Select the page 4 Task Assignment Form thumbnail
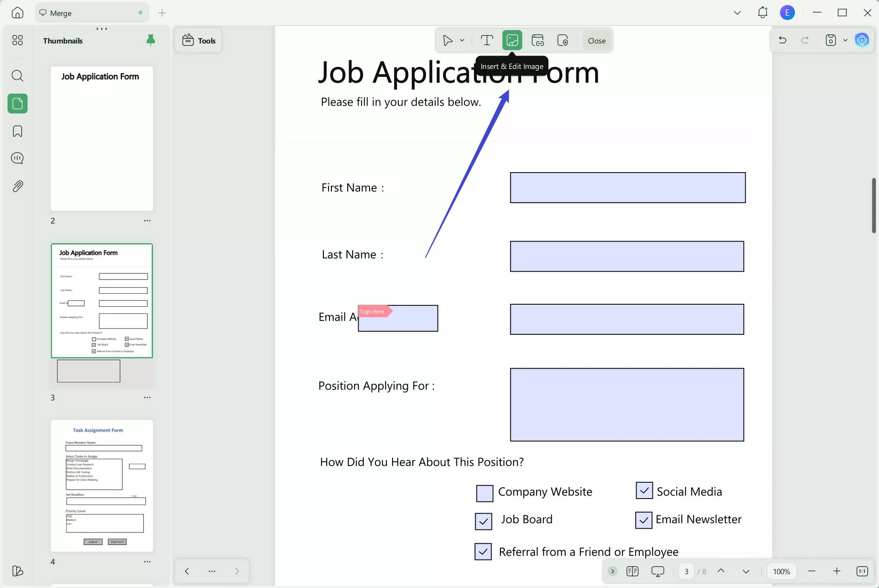 (x=102, y=486)
